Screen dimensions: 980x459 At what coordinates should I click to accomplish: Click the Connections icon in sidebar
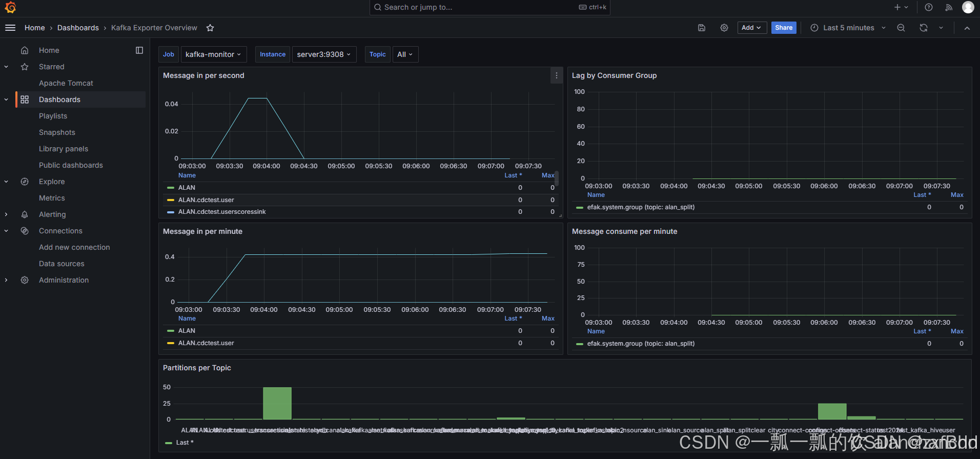click(25, 231)
